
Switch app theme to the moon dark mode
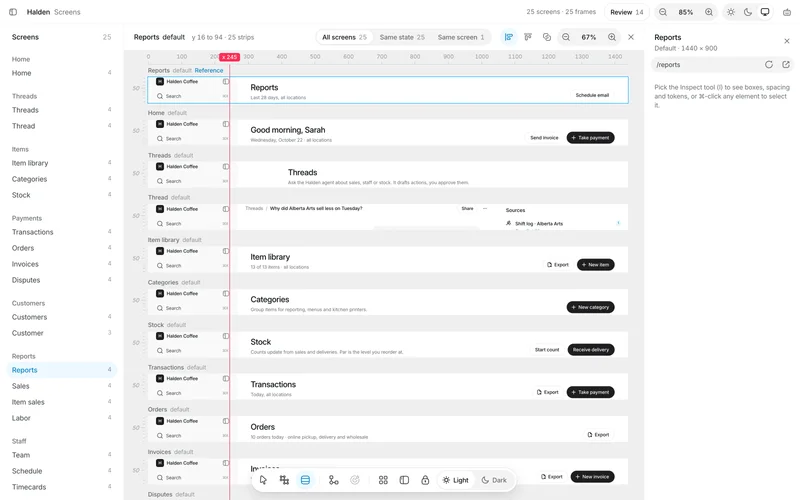pyautogui.click(x=748, y=12)
